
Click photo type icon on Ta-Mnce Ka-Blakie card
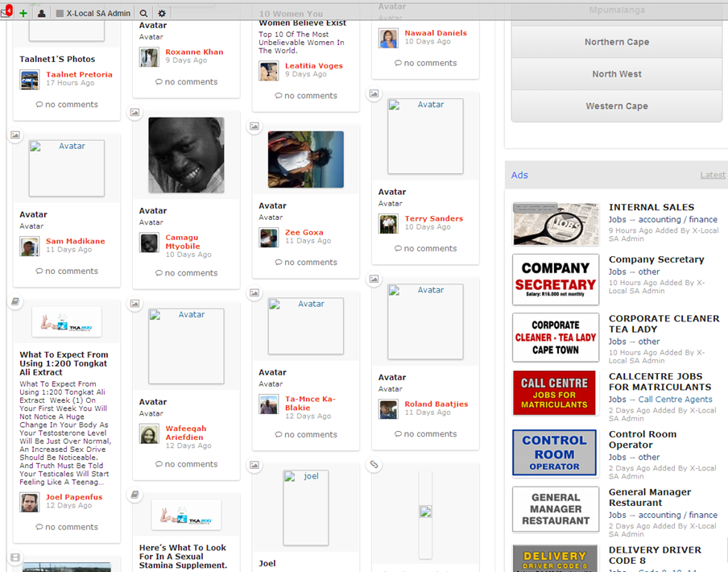coord(254,293)
